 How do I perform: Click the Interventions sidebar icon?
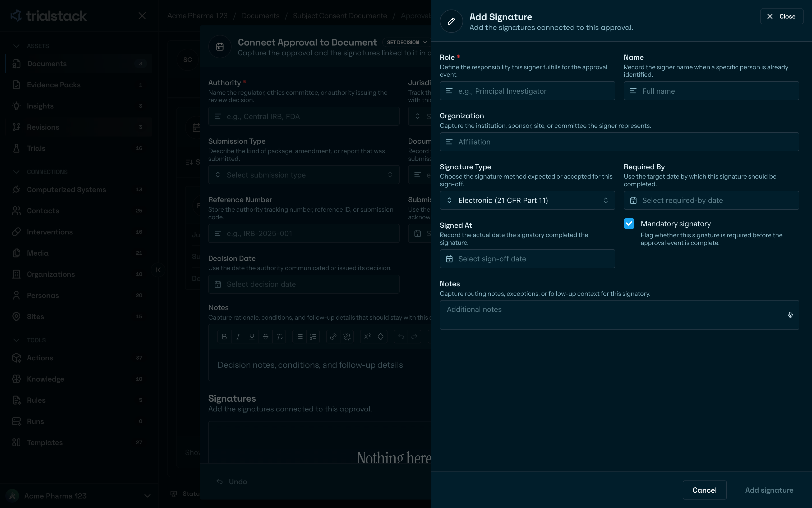(x=16, y=232)
